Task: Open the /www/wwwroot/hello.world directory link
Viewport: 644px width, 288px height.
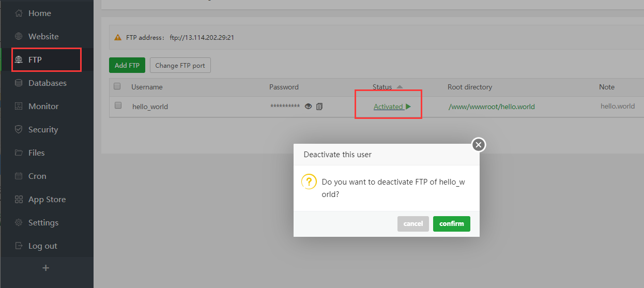Action: click(x=492, y=107)
